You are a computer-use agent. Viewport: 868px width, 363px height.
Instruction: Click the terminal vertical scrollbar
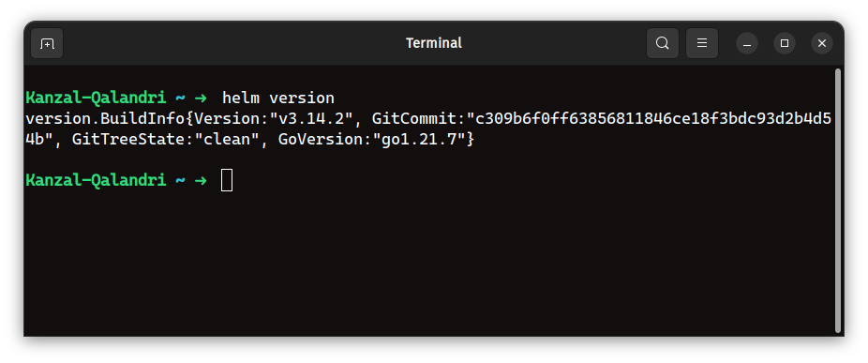click(x=838, y=200)
